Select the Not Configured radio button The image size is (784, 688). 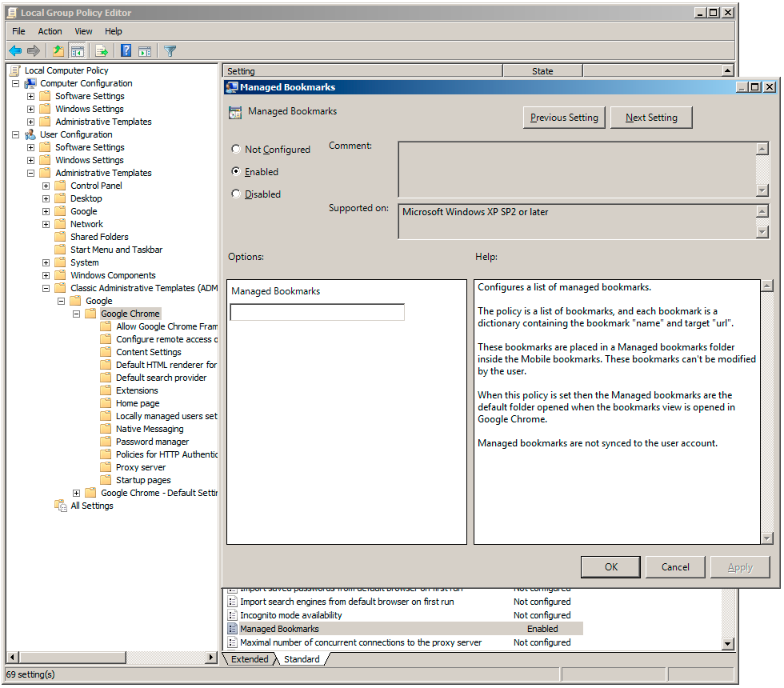pyautogui.click(x=236, y=149)
